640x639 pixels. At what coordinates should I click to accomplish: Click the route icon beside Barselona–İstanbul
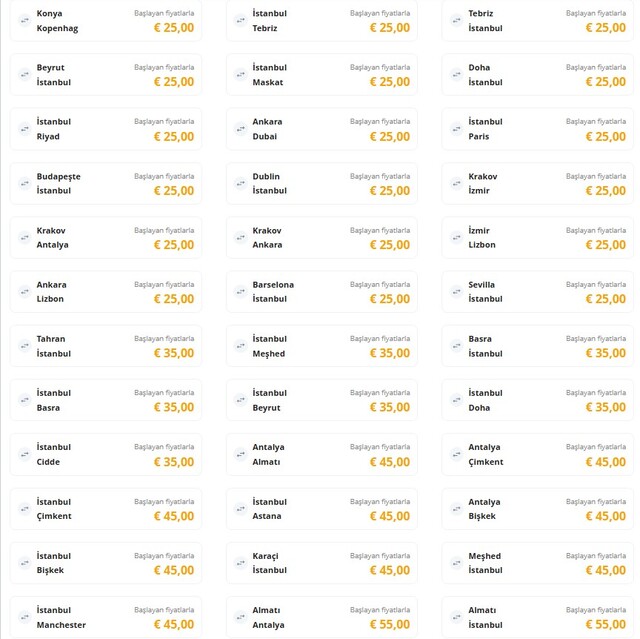pos(240,291)
